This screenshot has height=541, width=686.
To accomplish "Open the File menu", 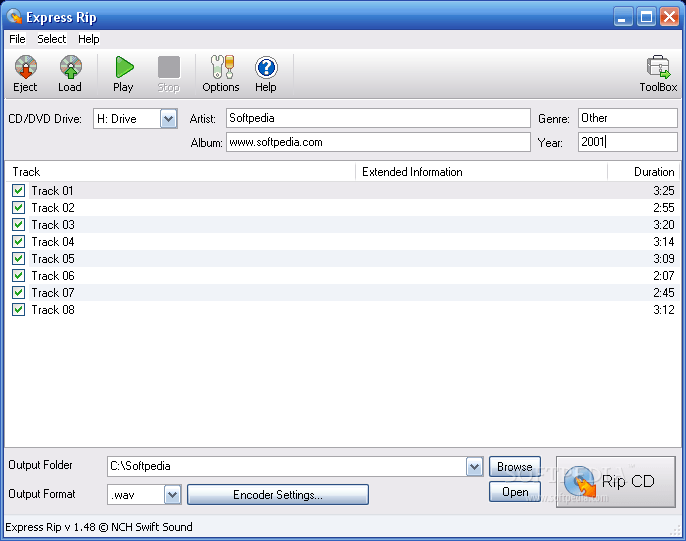I will pyautogui.click(x=17, y=39).
